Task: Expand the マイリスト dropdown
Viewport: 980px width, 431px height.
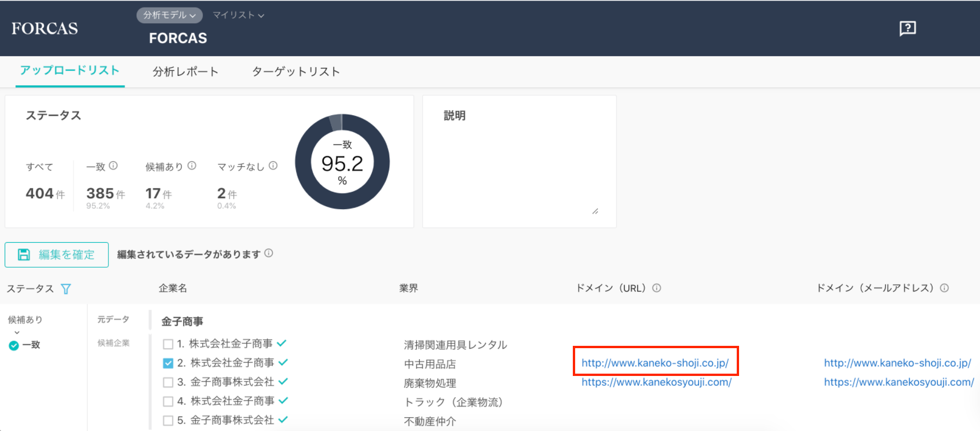Action: [x=238, y=15]
